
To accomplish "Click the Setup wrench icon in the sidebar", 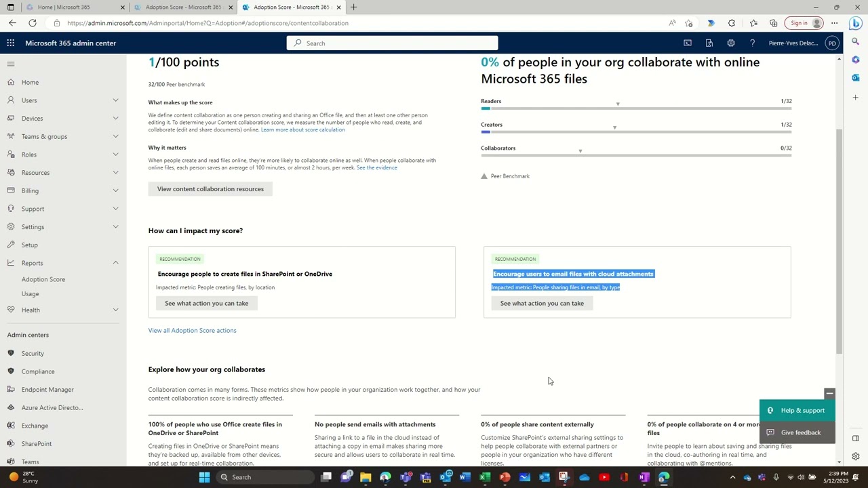I will (11, 245).
